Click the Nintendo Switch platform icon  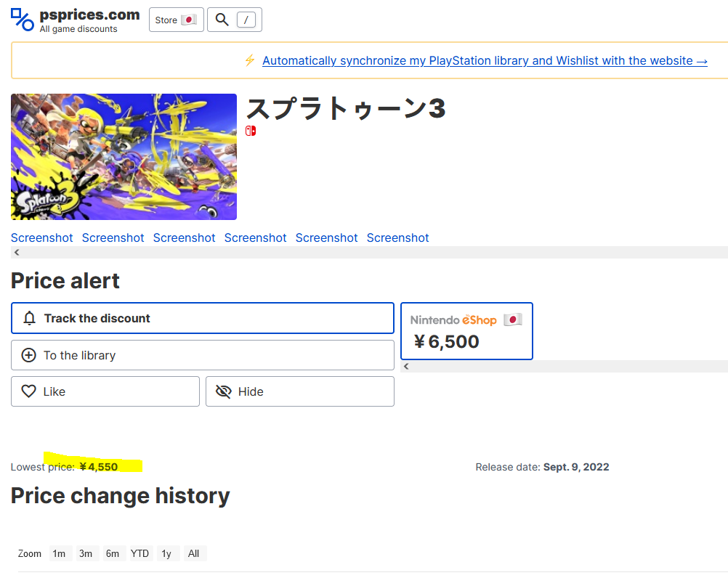click(x=251, y=131)
